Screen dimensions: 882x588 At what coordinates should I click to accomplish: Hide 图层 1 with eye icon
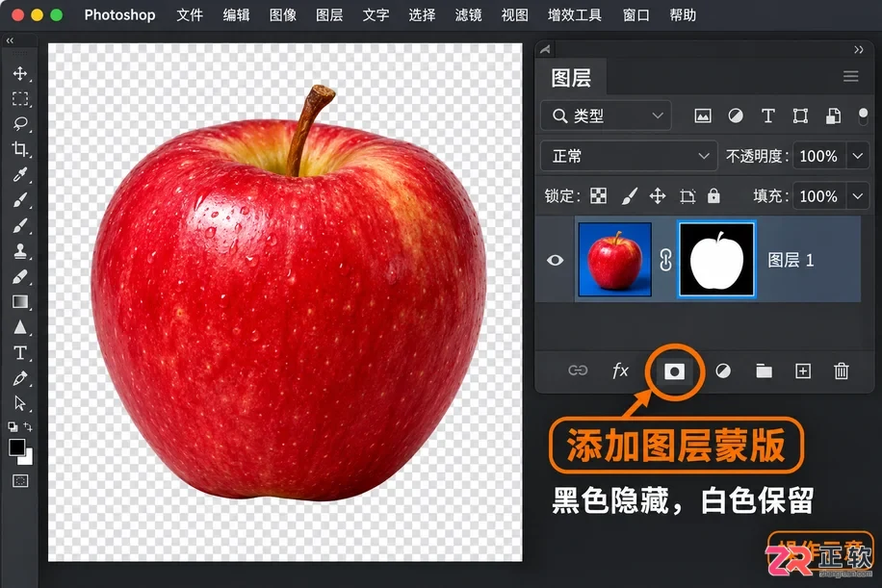click(x=556, y=260)
